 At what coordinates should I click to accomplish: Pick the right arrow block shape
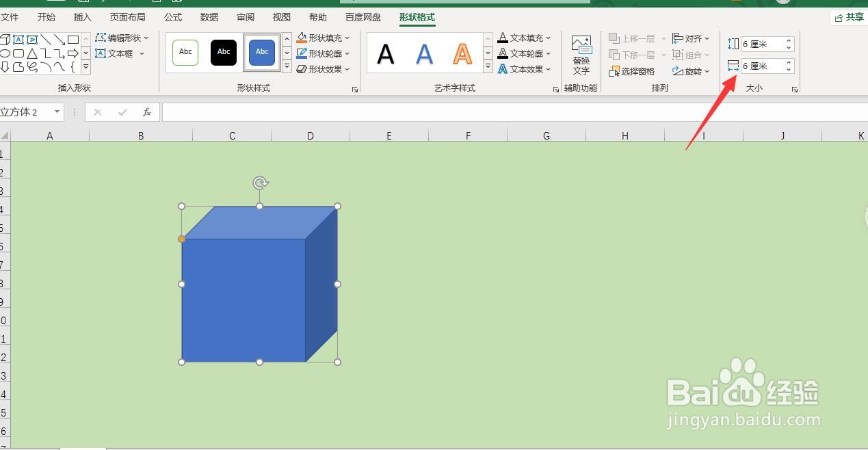pyautogui.click(x=73, y=53)
